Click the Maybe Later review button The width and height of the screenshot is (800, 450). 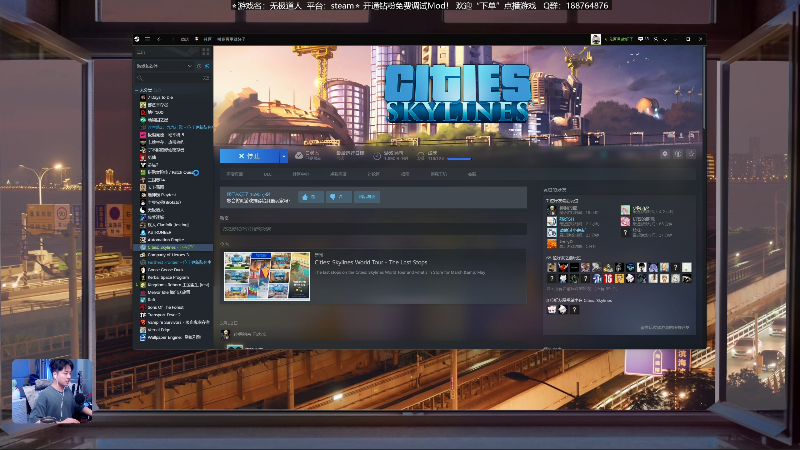click(367, 197)
